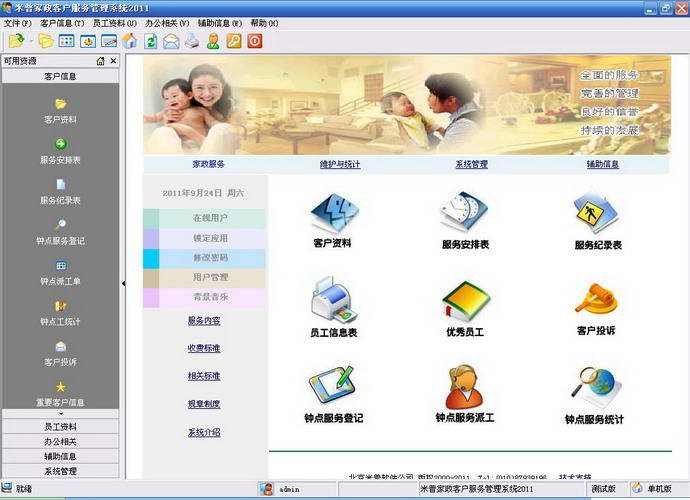Open the 帮助 menu
Viewport: 690px width, 500px height.
pyautogui.click(x=264, y=23)
